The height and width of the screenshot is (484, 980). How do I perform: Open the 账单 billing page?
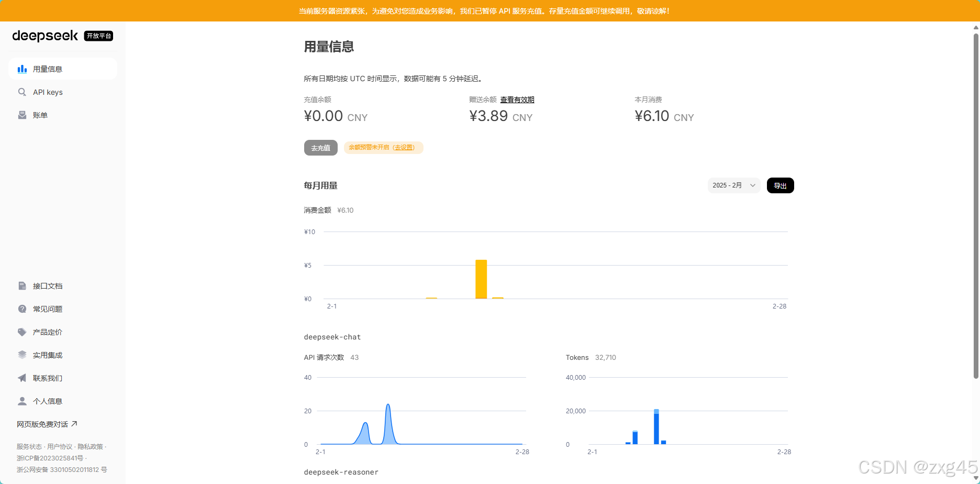[63, 115]
